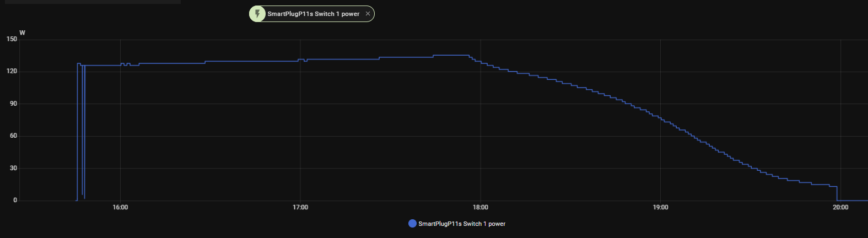
Task: Click the 19:00 time axis label
Action: click(660, 207)
